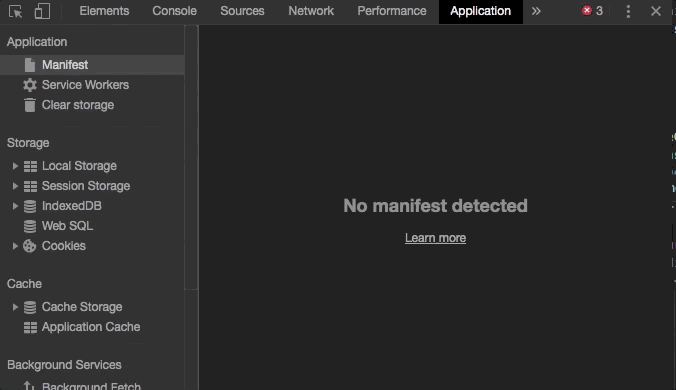This screenshot has width=676, height=390.
Task: Click the Application section heading in sidebar
Action: coord(37,42)
